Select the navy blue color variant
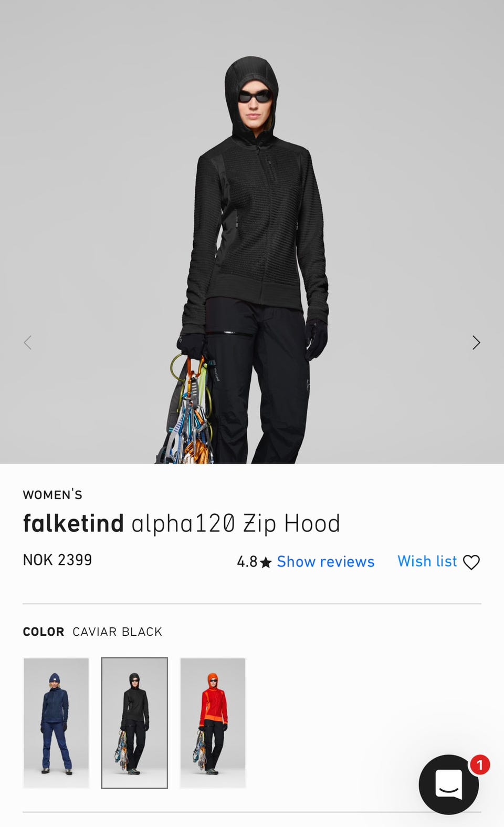The height and width of the screenshot is (827, 504). pos(56,723)
